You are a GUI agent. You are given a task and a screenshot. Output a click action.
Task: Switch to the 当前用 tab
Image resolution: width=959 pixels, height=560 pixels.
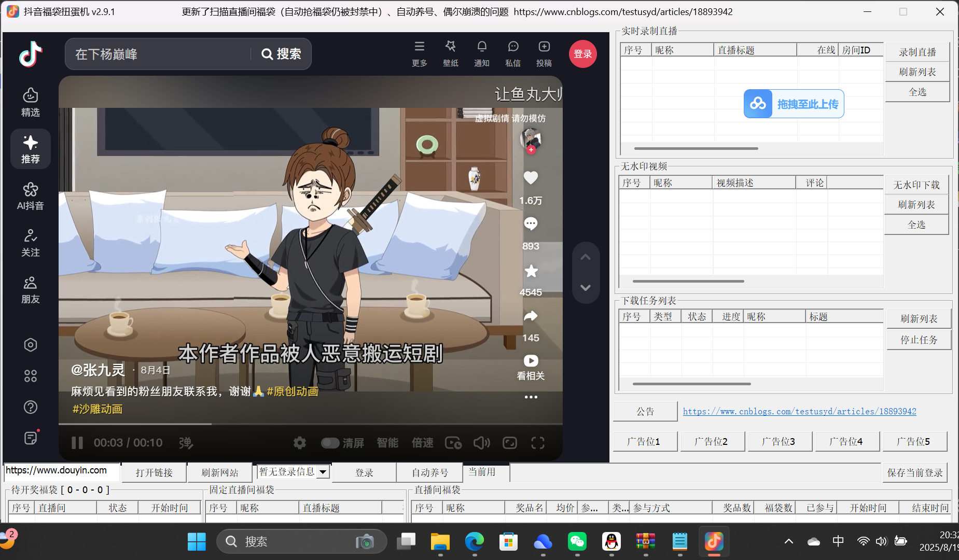[x=483, y=472]
